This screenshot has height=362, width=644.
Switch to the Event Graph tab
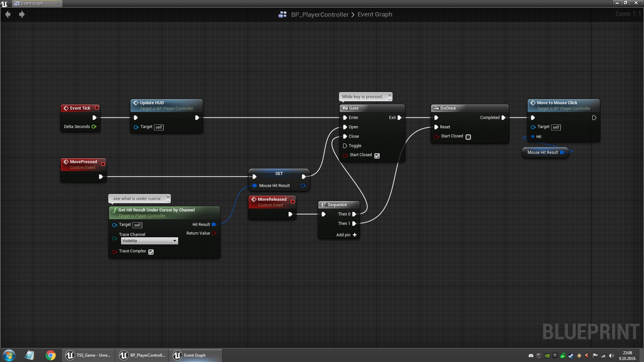point(33,3)
